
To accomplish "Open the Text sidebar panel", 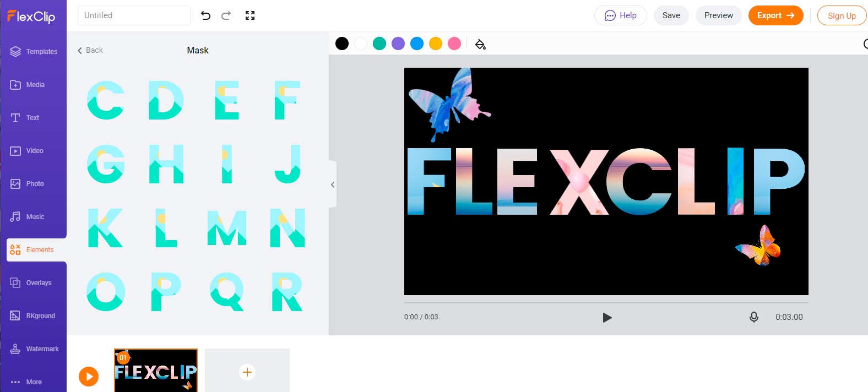I will tap(25, 117).
